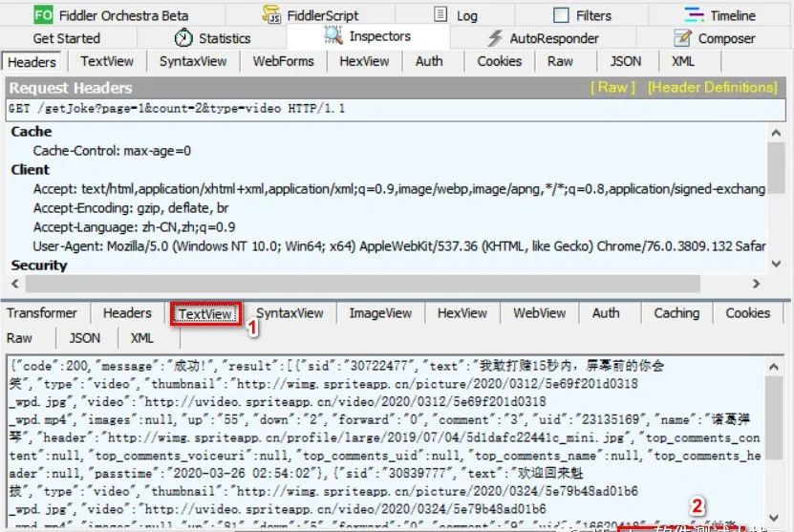Select request Headers inspector tab
Screen dimensions: 794x532
tap(32, 62)
